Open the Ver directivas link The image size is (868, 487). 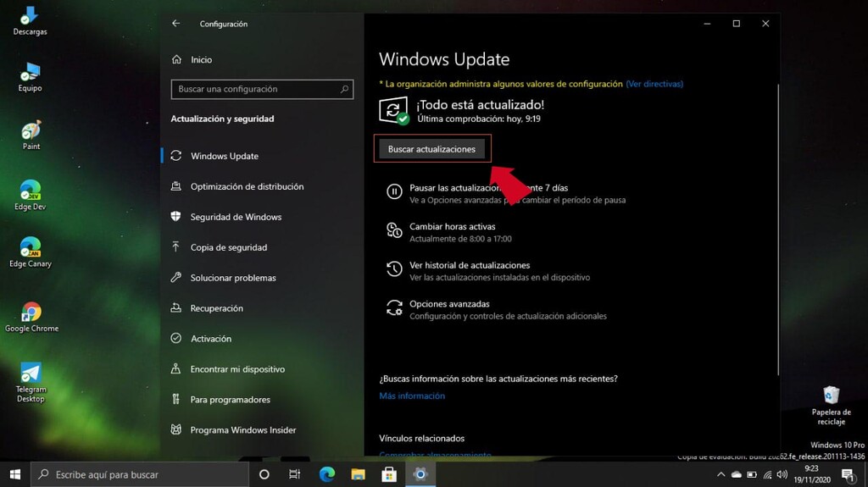coord(654,84)
